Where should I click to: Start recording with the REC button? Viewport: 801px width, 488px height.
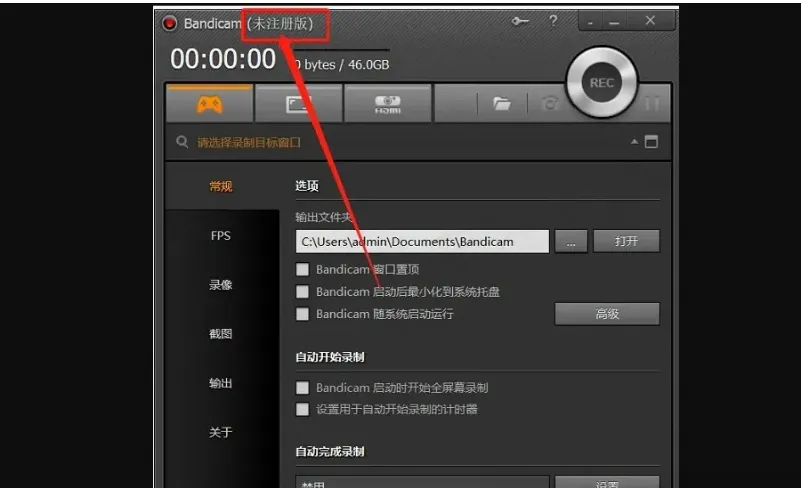602,83
